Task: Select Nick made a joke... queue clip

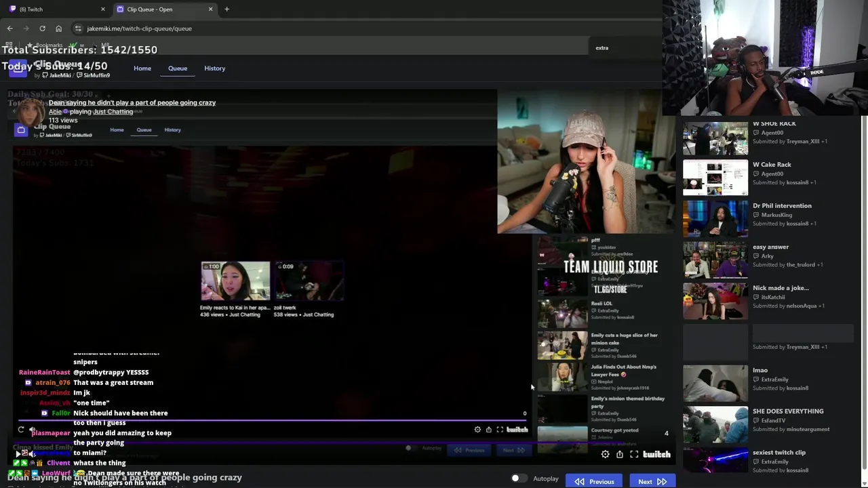Action: (768, 300)
